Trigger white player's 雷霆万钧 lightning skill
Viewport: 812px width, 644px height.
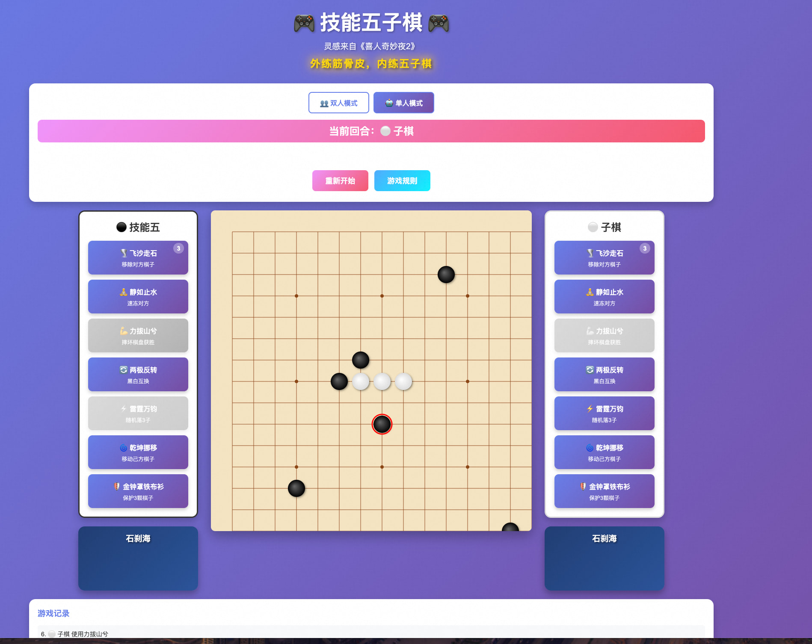pos(604,413)
